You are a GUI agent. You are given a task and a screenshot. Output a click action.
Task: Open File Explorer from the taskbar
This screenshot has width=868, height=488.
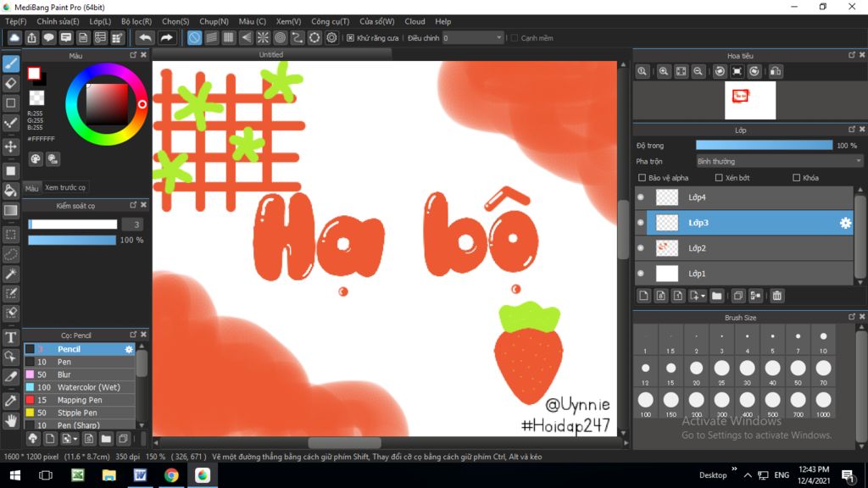tap(108, 475)
